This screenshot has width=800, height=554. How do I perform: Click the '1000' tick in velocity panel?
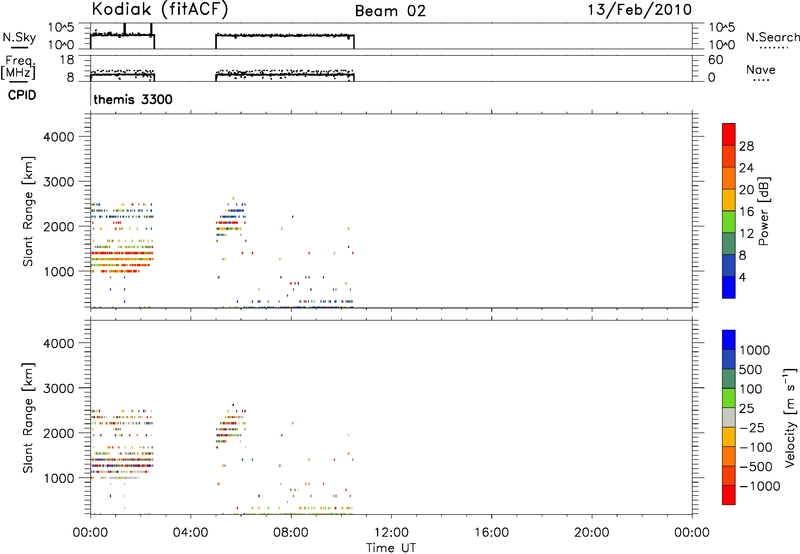pos(59,478)
